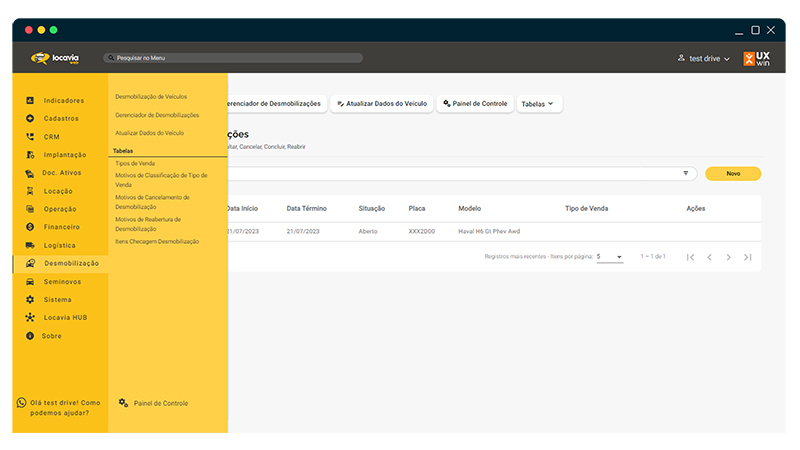Go to next page of records
800x450 pixels.
coord(729,257)
